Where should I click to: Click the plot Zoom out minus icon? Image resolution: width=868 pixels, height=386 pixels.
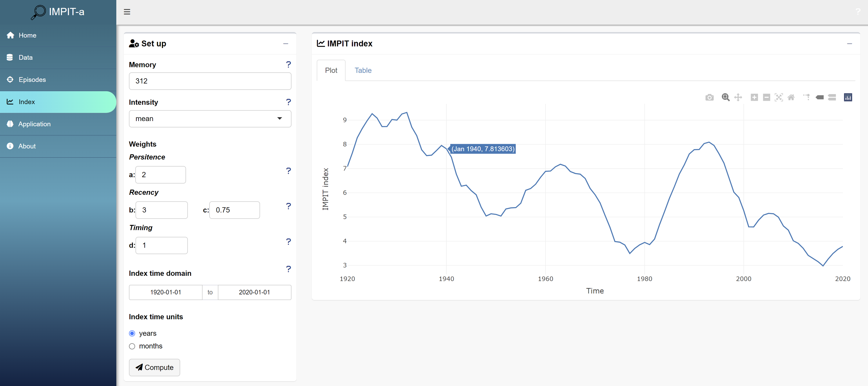coord(766,98)
